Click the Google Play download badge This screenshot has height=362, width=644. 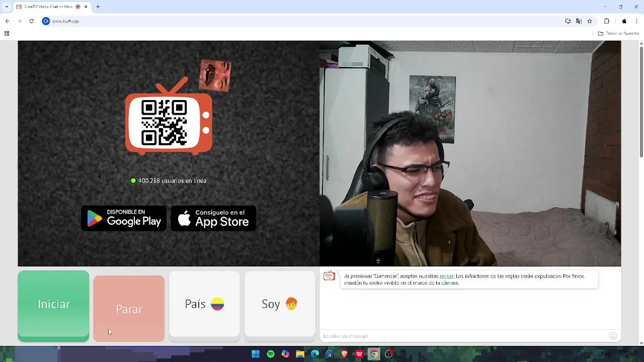124,218
